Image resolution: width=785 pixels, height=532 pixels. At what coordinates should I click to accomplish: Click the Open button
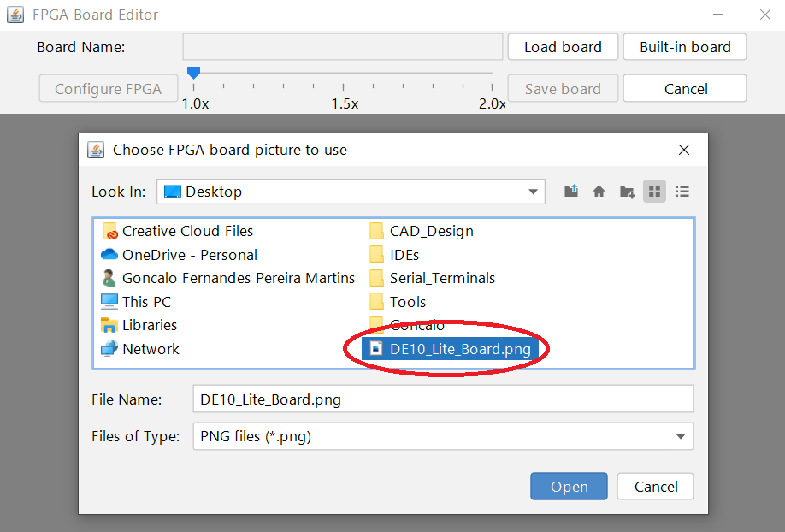(x=569, y=487)
